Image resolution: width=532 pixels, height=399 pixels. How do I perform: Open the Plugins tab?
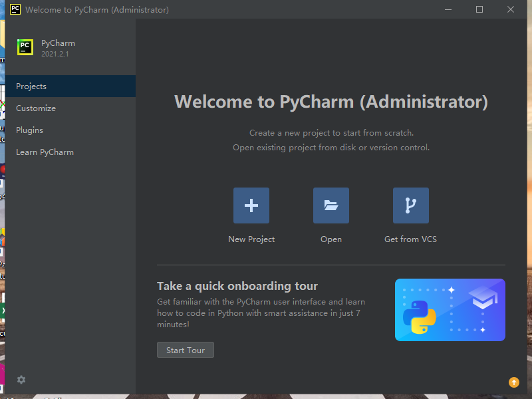click(x=70, y=130)
